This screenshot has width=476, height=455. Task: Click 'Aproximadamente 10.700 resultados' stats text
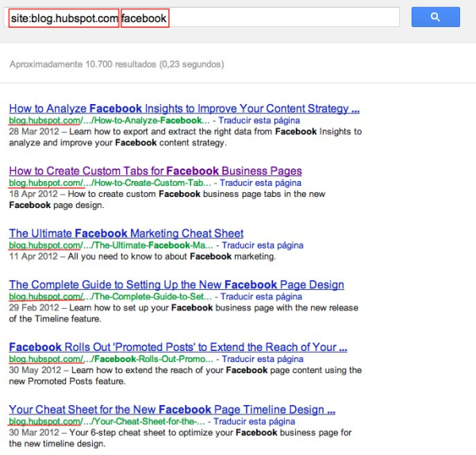click(x=117, y=64)
